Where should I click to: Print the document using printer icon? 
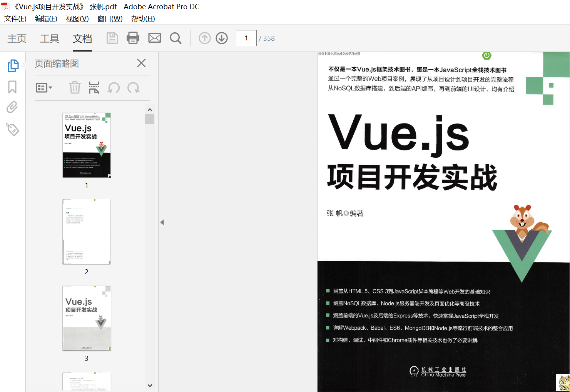click(x=133, y=38)
